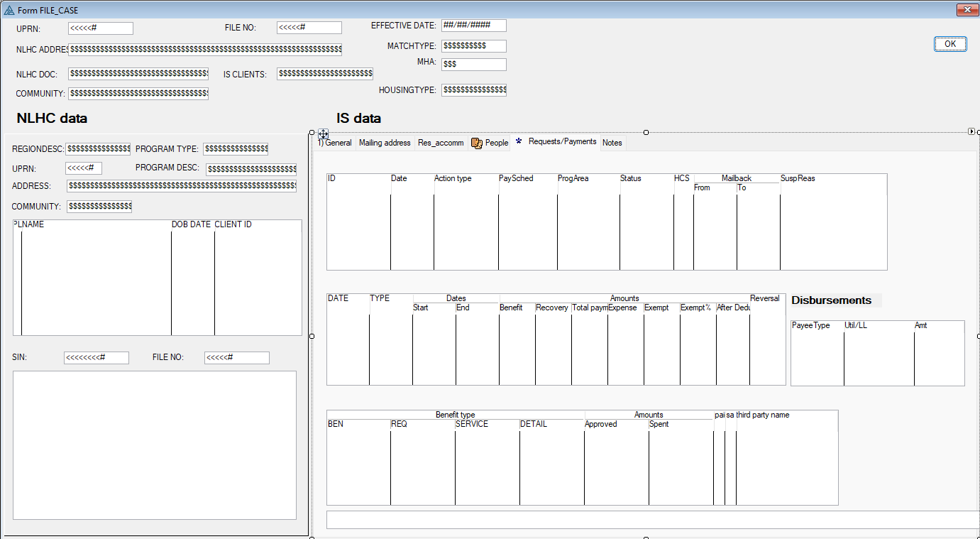Click the People tab icon
This screenshot has width=980, height=539.
(x=477, y=143)
